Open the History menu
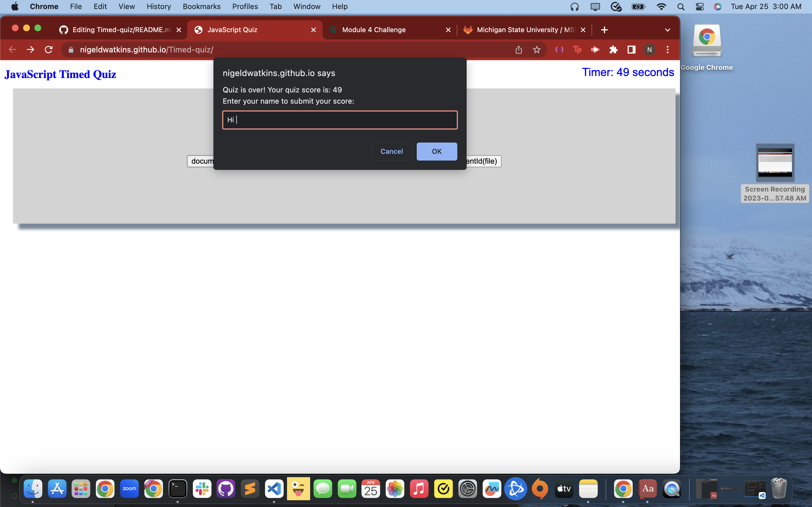 pos(158,6)
